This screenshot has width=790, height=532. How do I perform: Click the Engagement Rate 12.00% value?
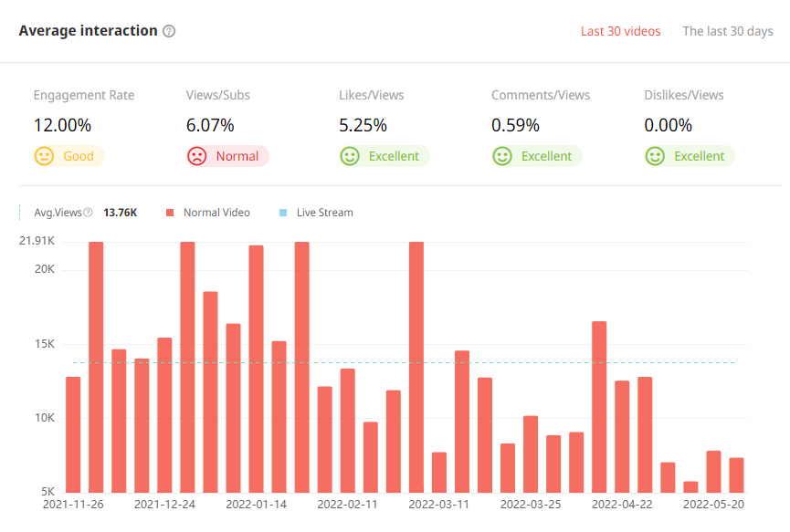(62, 126)
